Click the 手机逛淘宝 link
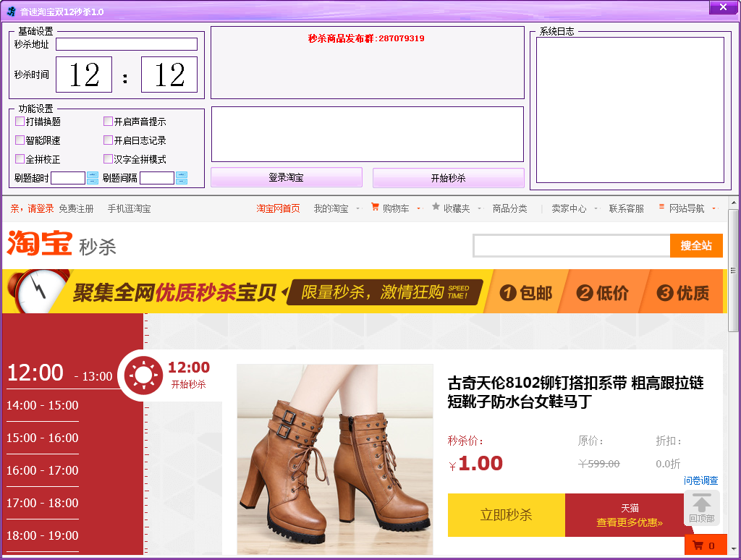This screenshot has height=560, width=741. (x=129, y=208)
